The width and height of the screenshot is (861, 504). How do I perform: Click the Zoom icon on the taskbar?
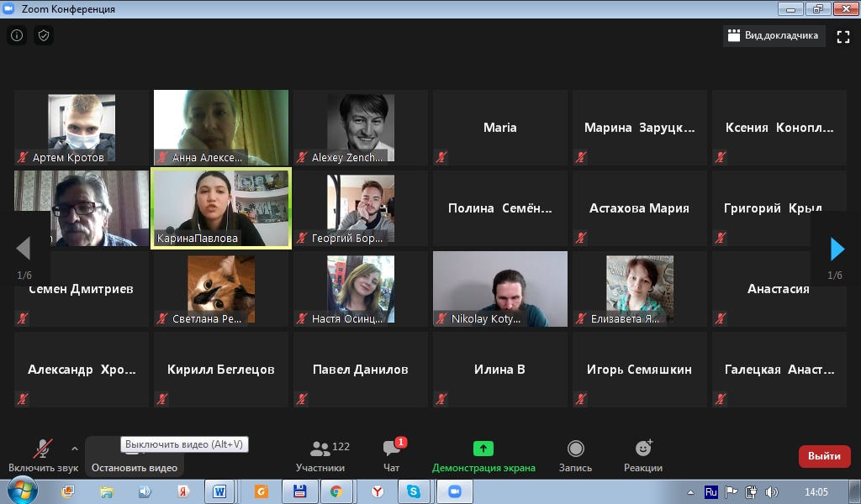455,491
